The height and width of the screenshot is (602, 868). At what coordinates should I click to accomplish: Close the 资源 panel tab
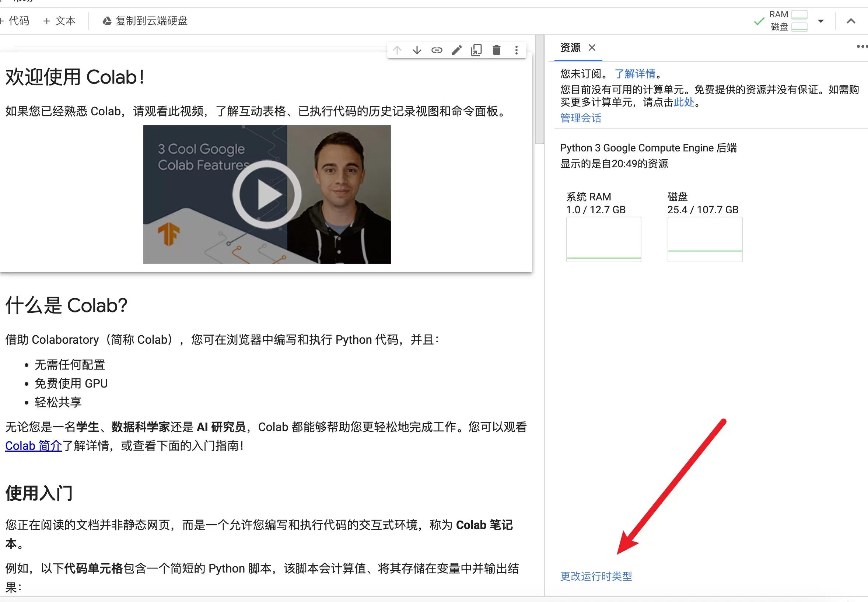pos(592,48)
